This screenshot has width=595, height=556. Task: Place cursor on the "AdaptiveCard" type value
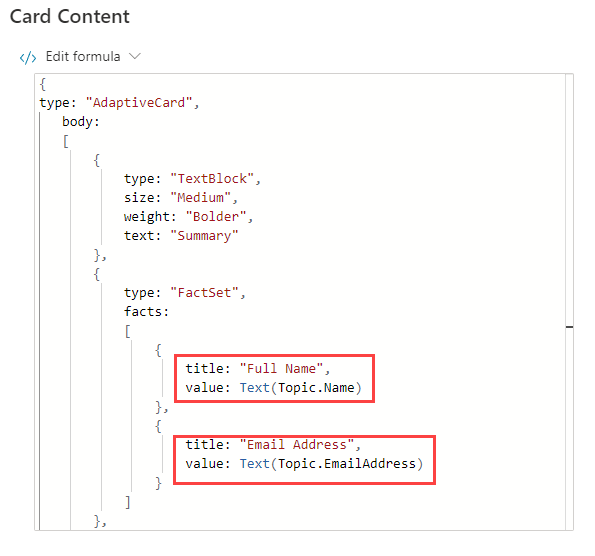point(139,103)
